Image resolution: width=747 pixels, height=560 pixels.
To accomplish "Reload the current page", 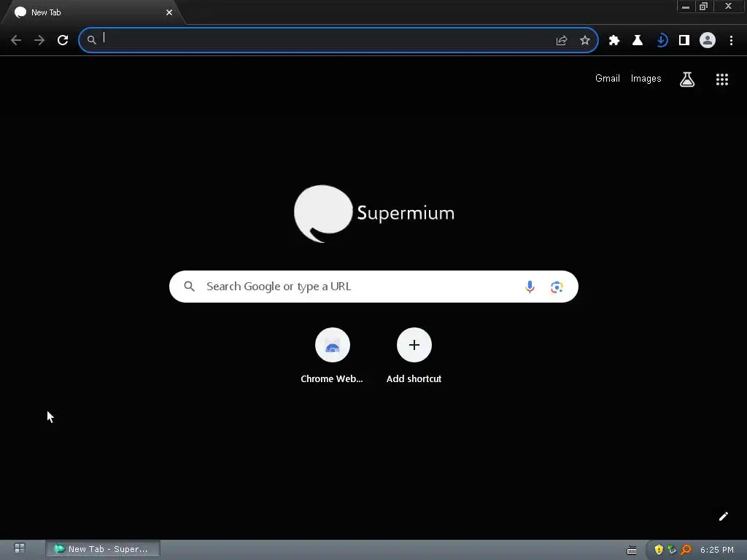I will 63,40.
